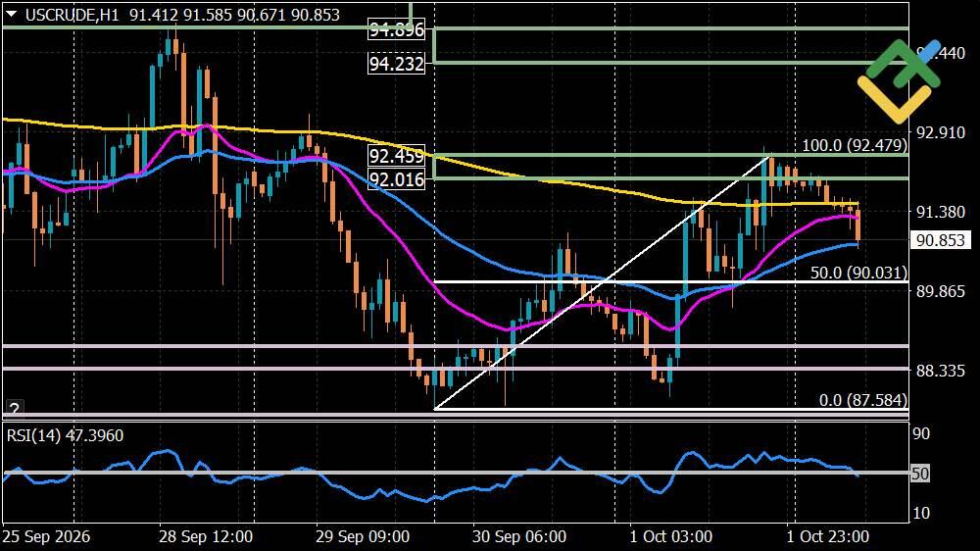Click the RSI 50 level marker
Image resolution: width=980 pixels, height=551 pixels.
click(x=920, y=474)
